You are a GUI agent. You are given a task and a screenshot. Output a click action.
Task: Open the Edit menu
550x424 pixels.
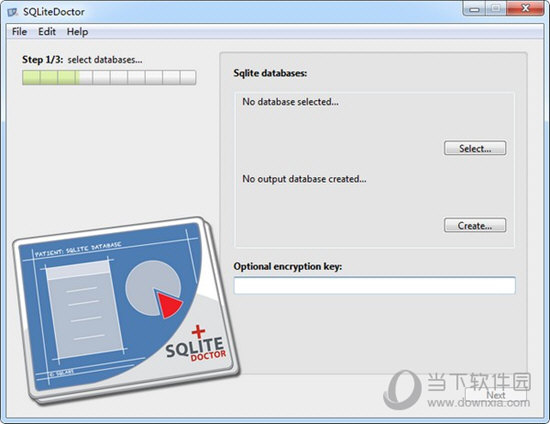tap(47, 32)
